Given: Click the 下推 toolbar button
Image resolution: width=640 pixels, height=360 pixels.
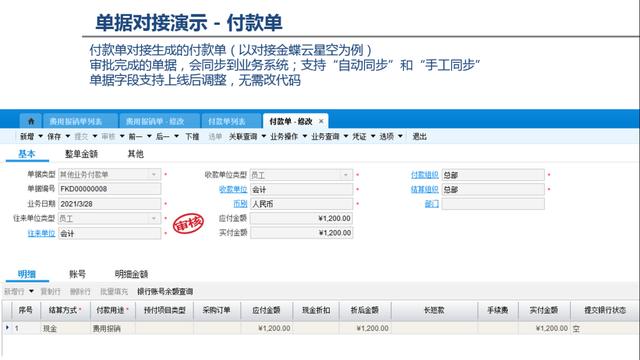Looking at the screenshot, I should click(x=192, y=136).
